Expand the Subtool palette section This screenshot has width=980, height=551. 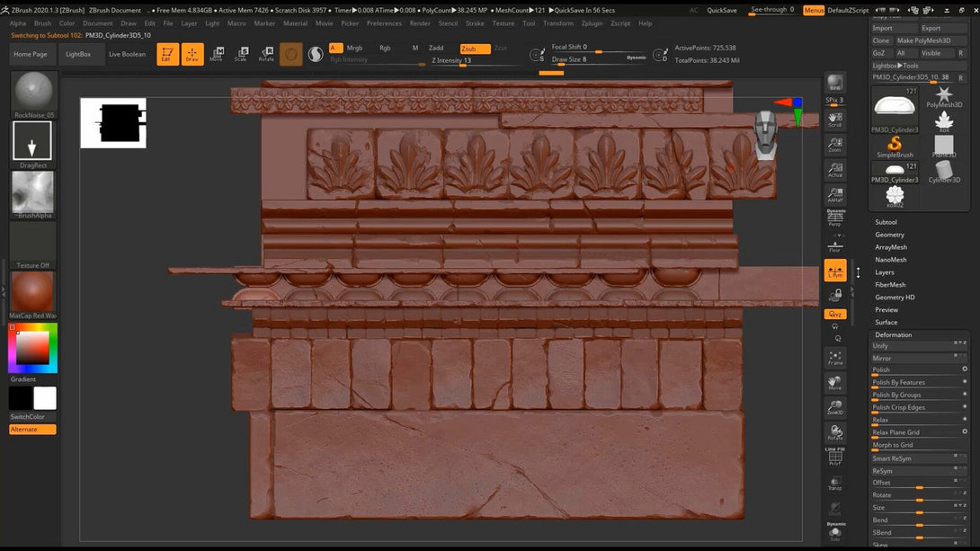coord(886,222)
